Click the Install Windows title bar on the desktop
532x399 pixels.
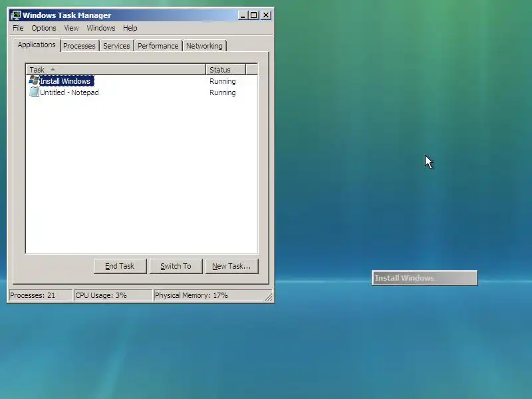tap(424, 278)
